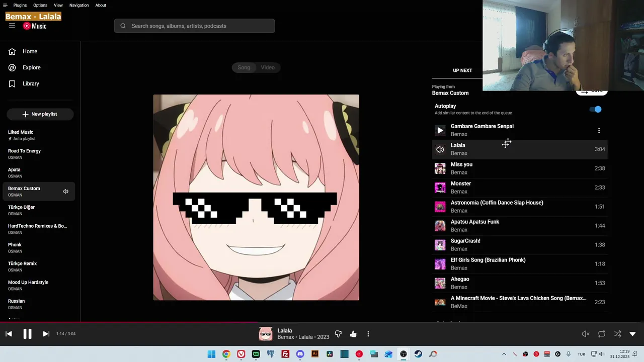Click the search songs input field
The image size is (644, 362).
(x=194, y=26)
